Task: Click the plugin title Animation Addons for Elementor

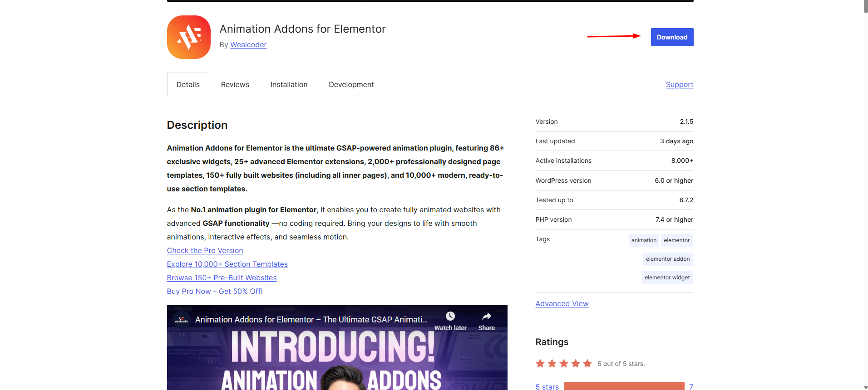Action: tap(302, 29)
